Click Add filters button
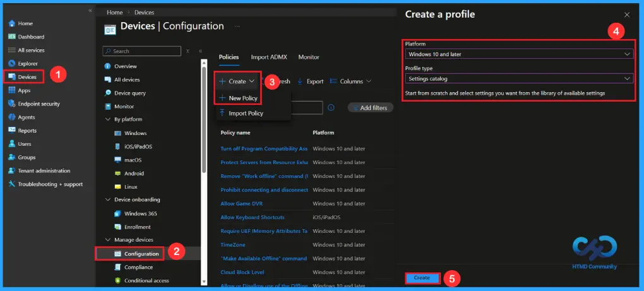Screen dimensions: 644x291 (x=371, y=107)
